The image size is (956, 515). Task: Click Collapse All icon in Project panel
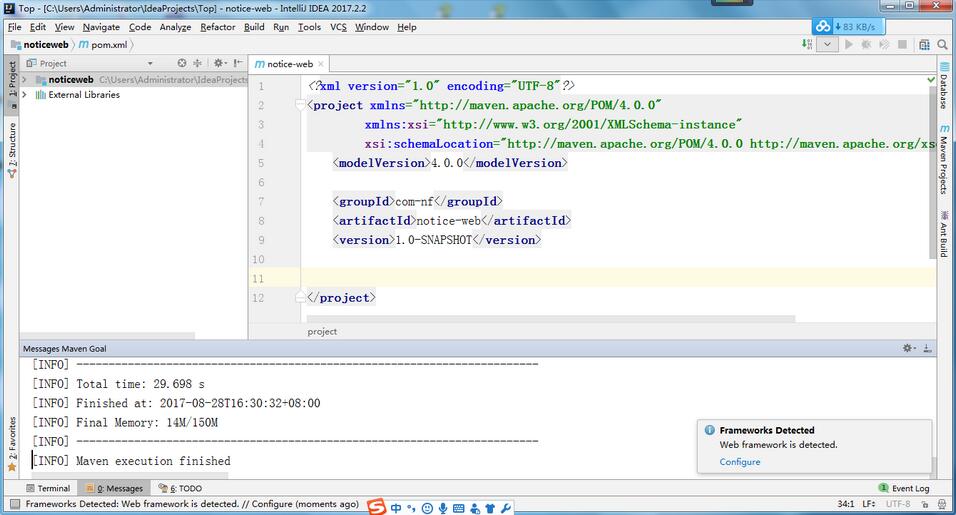[198, 63]
